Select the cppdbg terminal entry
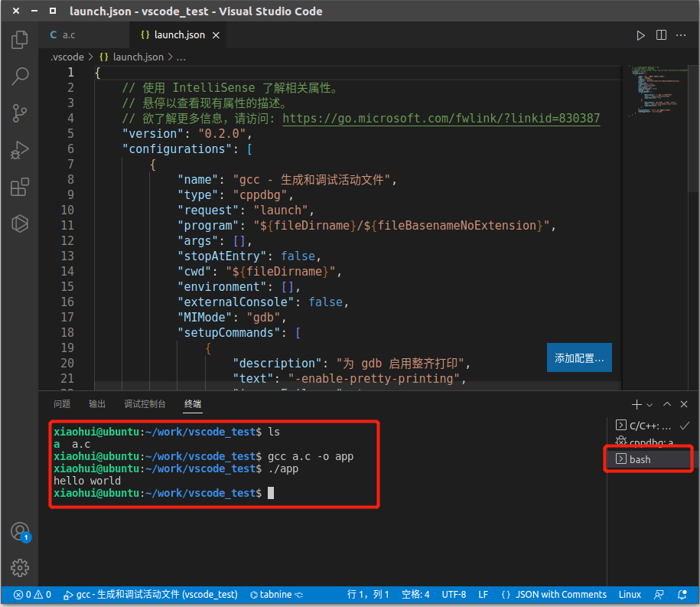Screen dimensions: 700x607 click(653, 442)
